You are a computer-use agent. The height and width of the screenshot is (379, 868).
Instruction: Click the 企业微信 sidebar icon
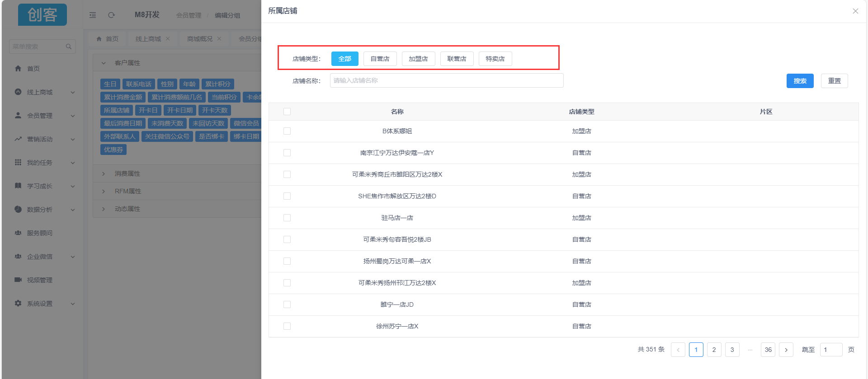pos(18,256)
